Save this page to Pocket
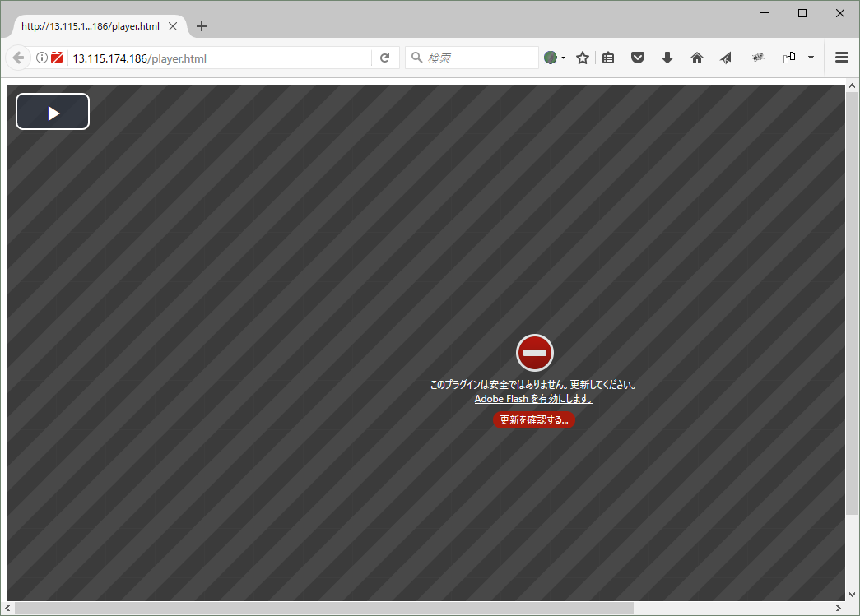 (x=637, y=58)
